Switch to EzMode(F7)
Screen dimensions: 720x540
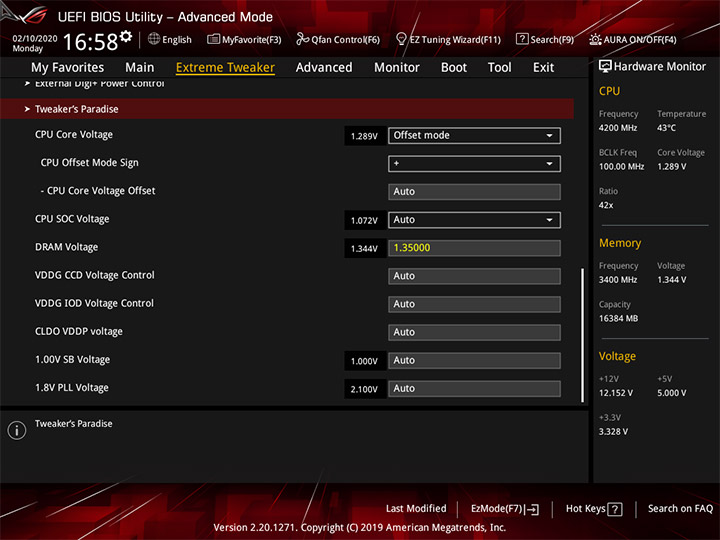tap(505, 509)
